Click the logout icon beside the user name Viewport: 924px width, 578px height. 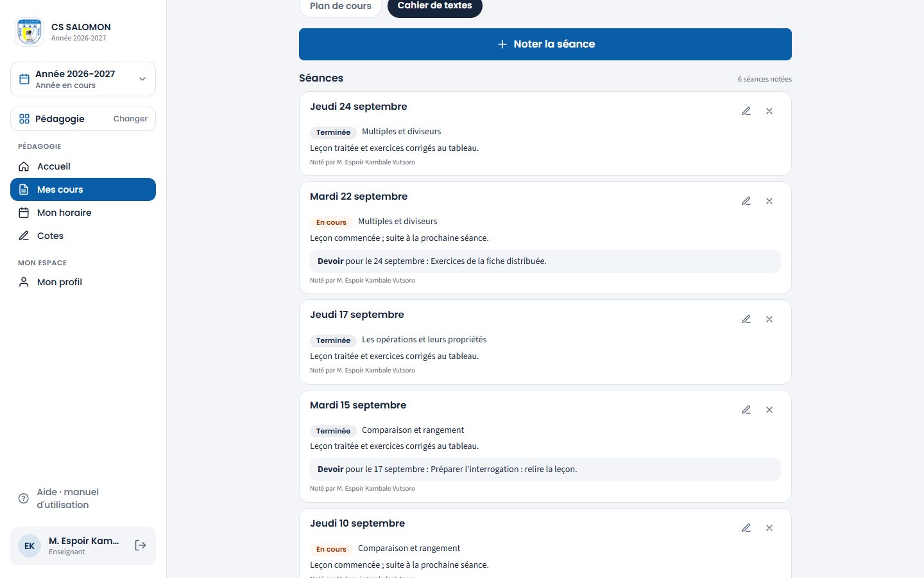(x=141, y=545)
